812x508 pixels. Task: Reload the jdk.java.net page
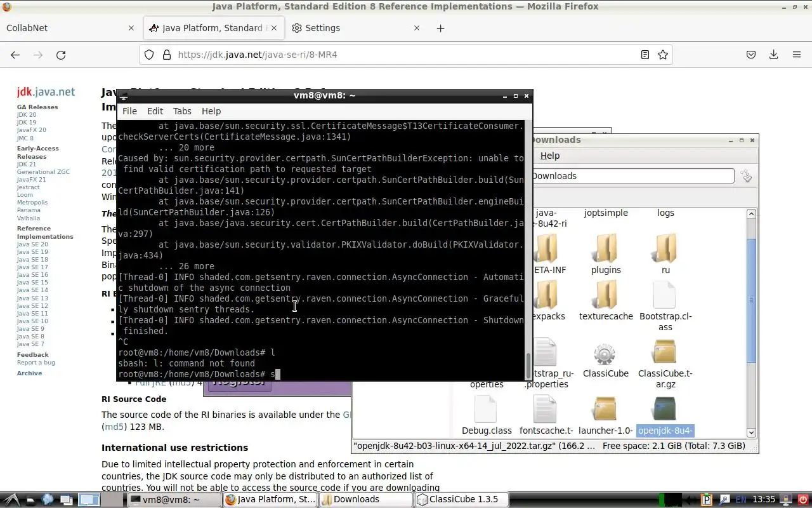61,55
